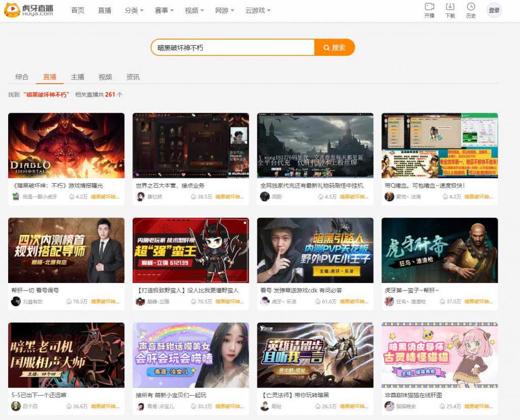The width and height of the screenshot is (520, 420).
Task: Open the 世界之石大本营 inventory stream thumbnail
Action: pyautogui.click(x=191, y=146)
